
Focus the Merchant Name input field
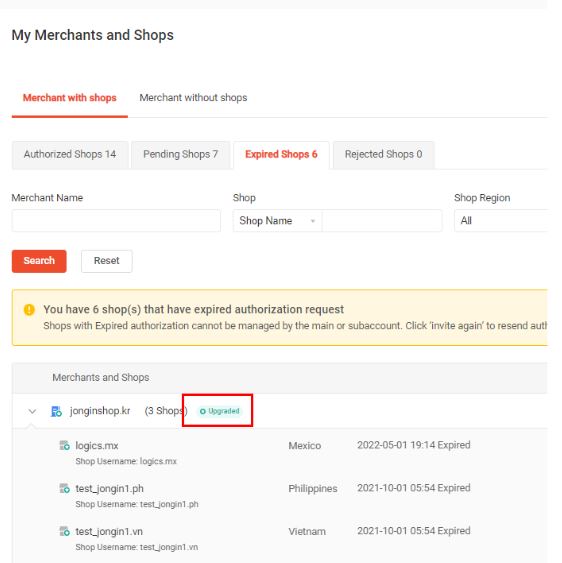116,220
